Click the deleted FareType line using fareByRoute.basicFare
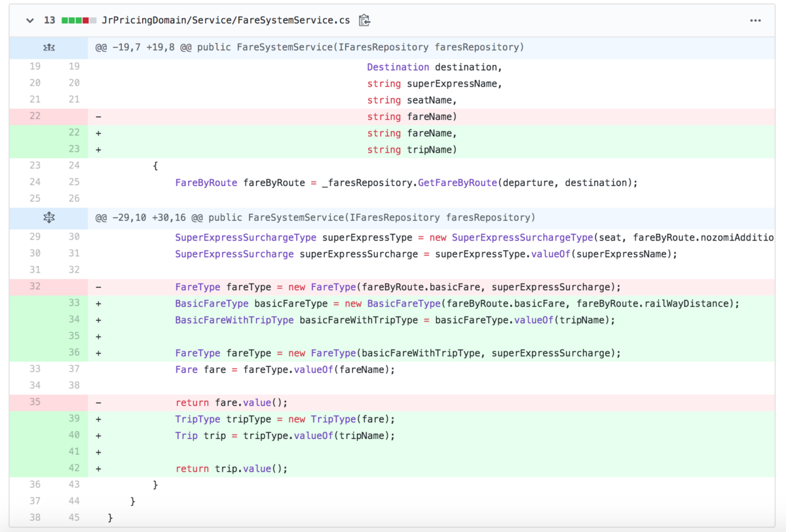The height and width of the screenshot is (532, 786). [x=398, y=287]
